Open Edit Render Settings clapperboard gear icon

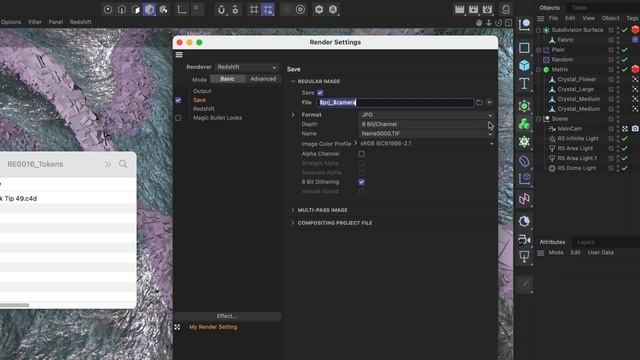click(487, 9)
